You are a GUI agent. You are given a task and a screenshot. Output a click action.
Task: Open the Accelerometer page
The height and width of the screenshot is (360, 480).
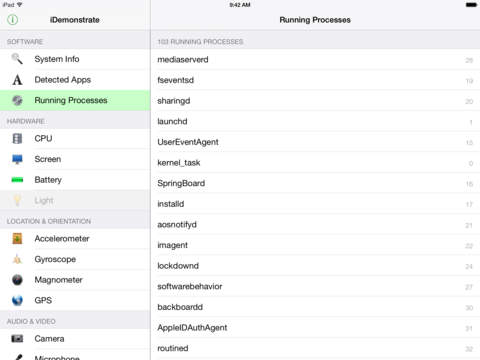pos(75,239)
